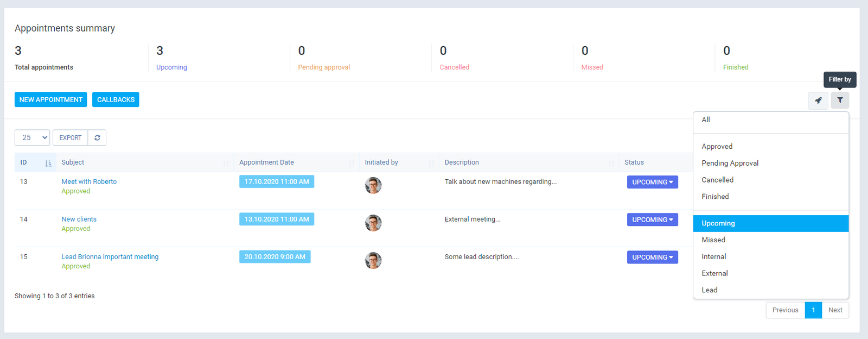Open UPCOMING status dropdown for appointment 14
The width and height of the screenshot is (868, 339).
pos(652,220)
